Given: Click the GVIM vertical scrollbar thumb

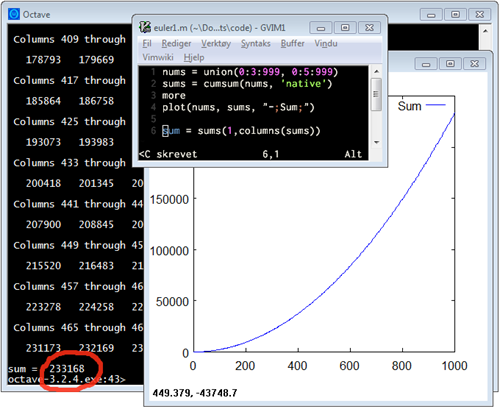Looking at the screenshot, I should pyautogui.click(x=376, y=95).
